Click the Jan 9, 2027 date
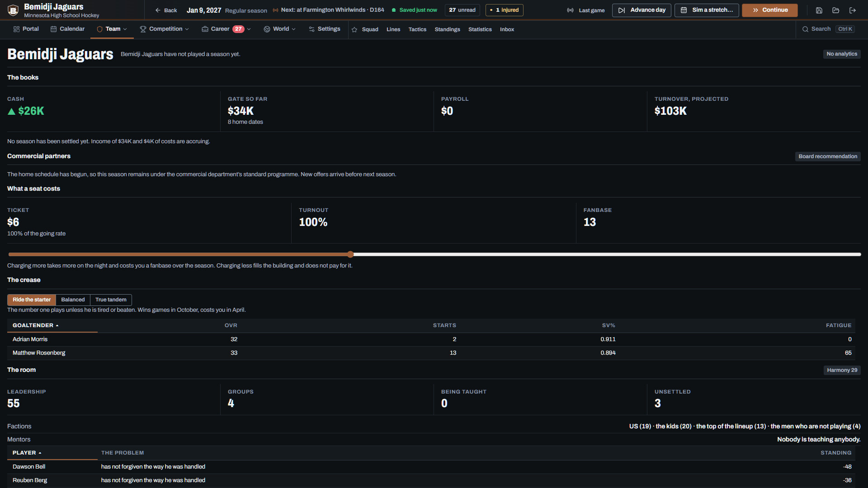This screenshot has width=868, height=488. pyautogui.click(x=204, y=10)
